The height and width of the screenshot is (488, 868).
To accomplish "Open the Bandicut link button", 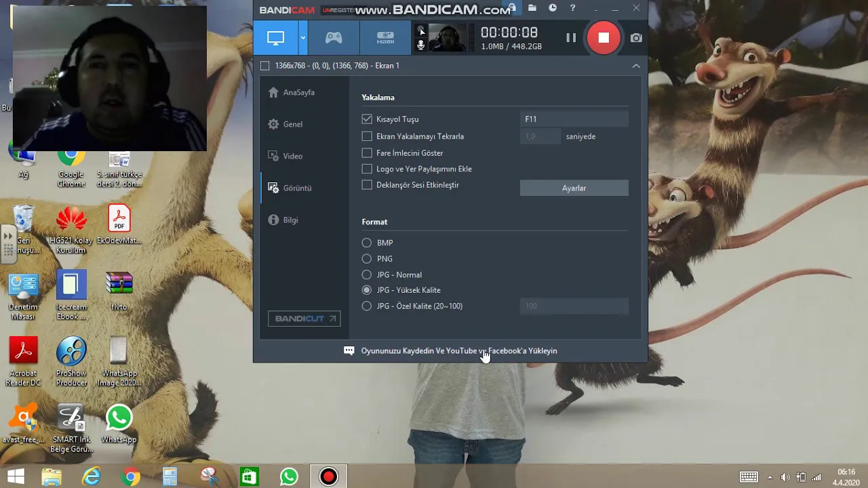I will point(304,319).
